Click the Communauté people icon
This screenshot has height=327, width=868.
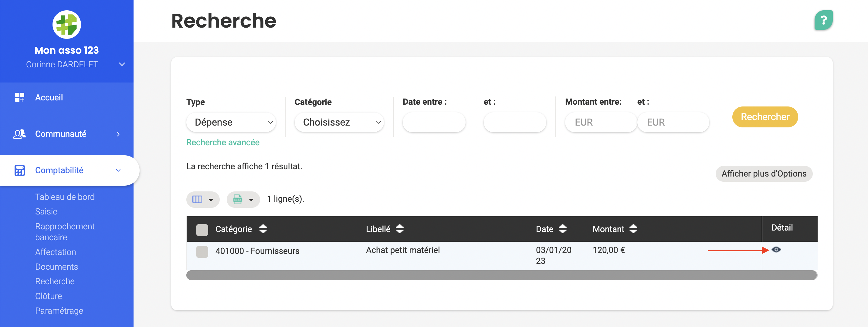click(x=19, y=134)
